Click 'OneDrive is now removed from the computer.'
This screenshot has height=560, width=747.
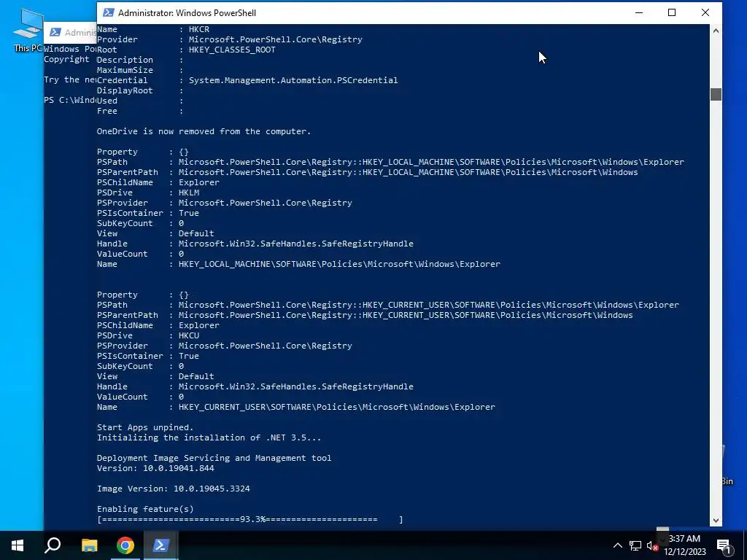click(x=204, y=131)
